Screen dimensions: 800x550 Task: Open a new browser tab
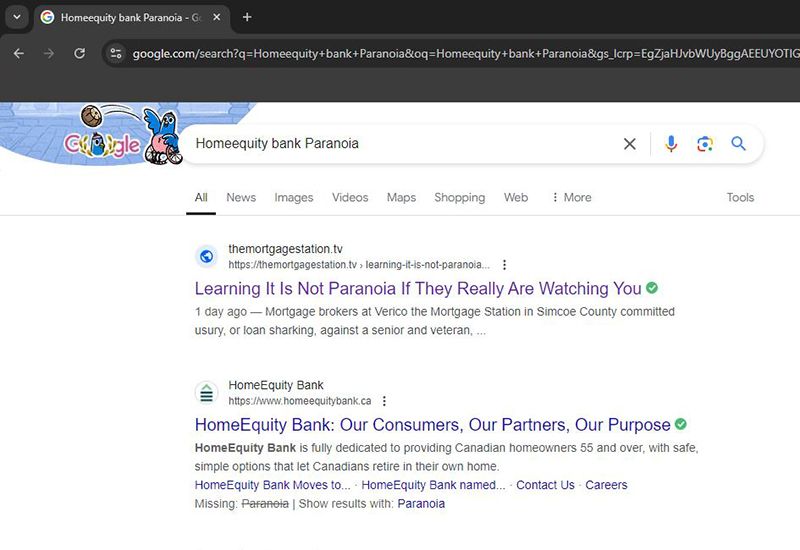click(x=247, y=17)
